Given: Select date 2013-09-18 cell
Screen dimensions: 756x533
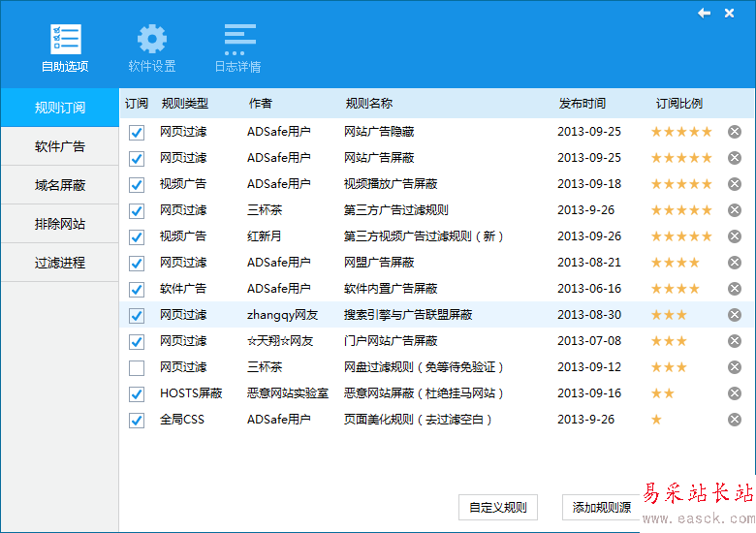Looking at the screenshot, I should pos(589,184).
